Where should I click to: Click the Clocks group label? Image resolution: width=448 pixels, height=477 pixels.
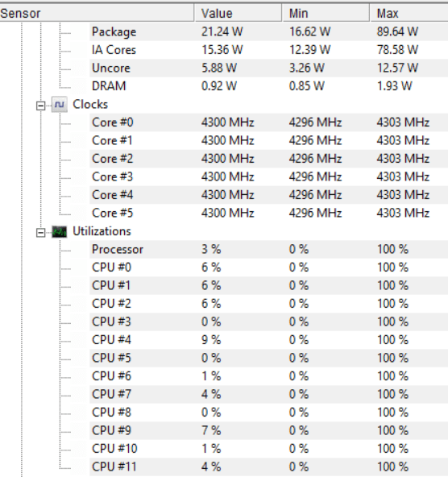90,105
